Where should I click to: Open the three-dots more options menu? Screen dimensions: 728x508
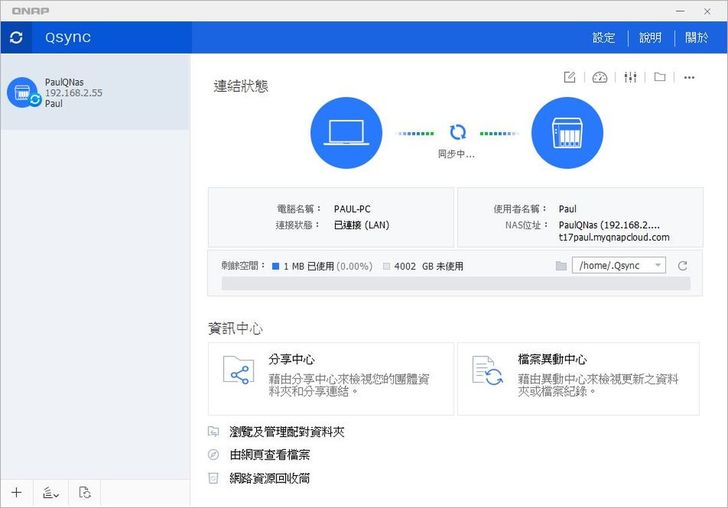689,77
